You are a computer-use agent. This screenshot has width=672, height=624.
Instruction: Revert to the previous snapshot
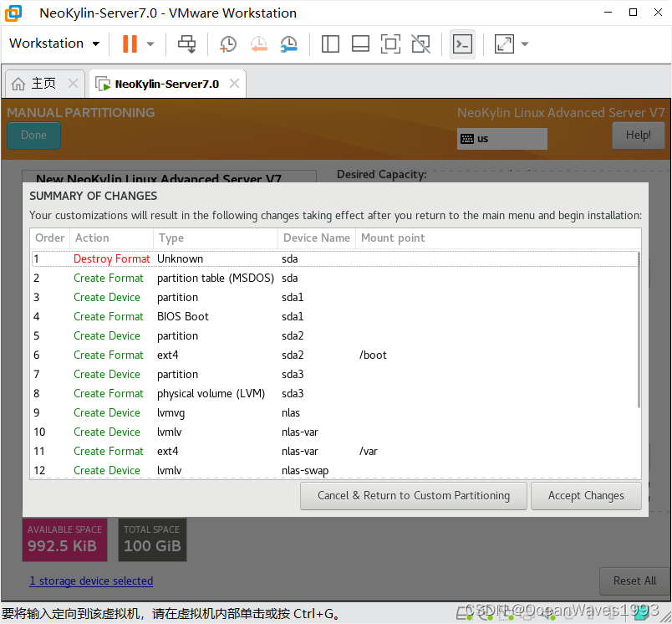coord(258,43)
